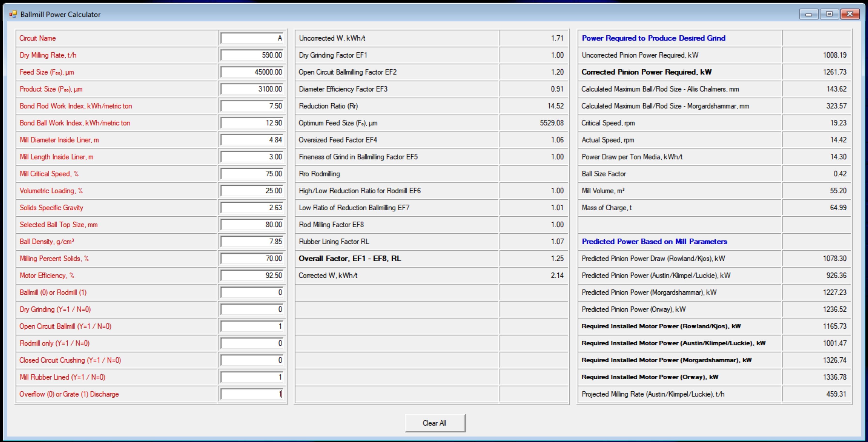Click the Ballmill or Rodmill flag field
868x442 pixels.
coord(252,293)
